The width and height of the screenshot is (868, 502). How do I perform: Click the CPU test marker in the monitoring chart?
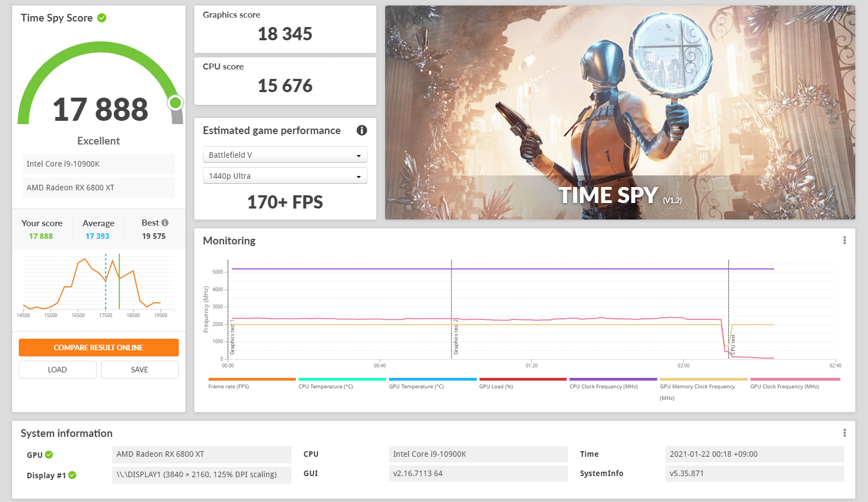[x=733, y=344]
